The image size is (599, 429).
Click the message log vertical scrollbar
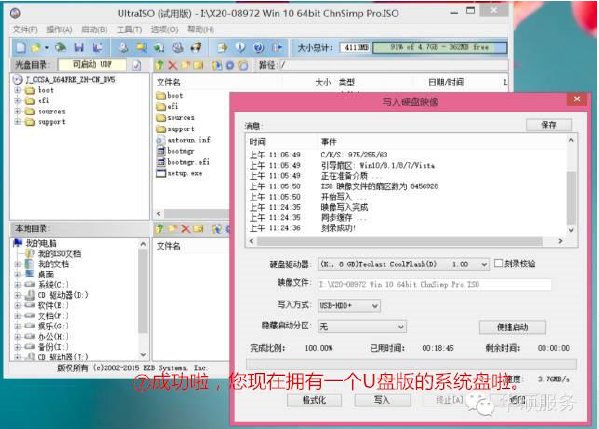coord(571,185)
